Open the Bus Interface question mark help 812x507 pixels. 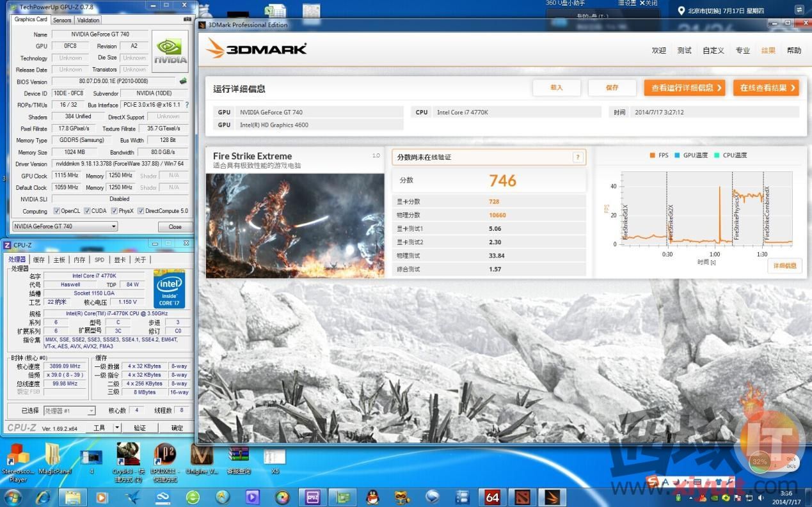coord(187,105)
